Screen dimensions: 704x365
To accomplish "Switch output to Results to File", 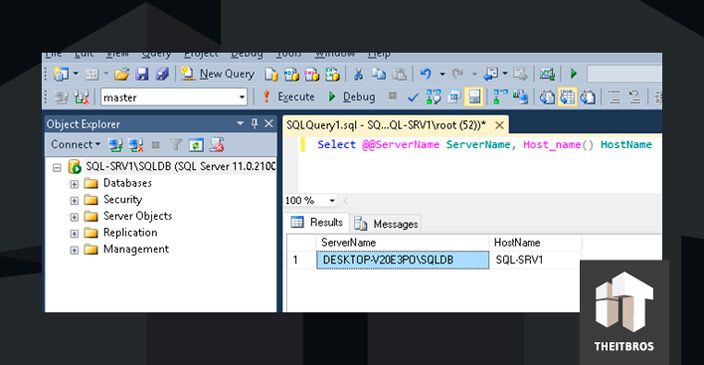I will (x=588, y=97).
